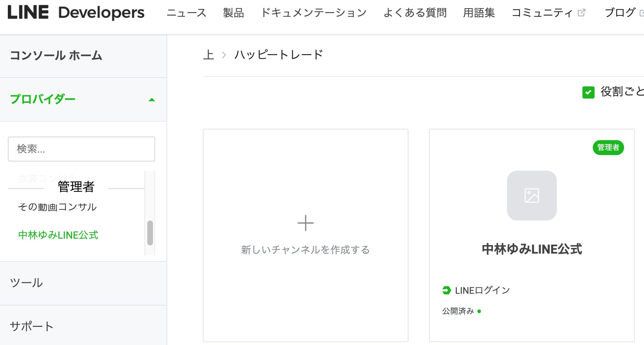Click the LINEログイン label
The image size is (644, 345).
pos(482,290)
